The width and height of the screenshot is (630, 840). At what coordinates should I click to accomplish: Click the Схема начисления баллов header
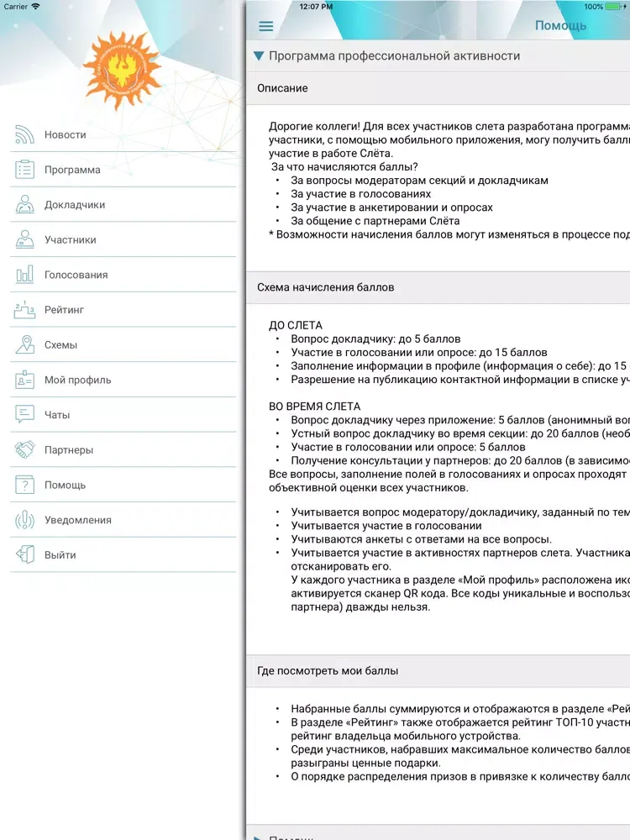pyautogui.click(x=438, y=287)
